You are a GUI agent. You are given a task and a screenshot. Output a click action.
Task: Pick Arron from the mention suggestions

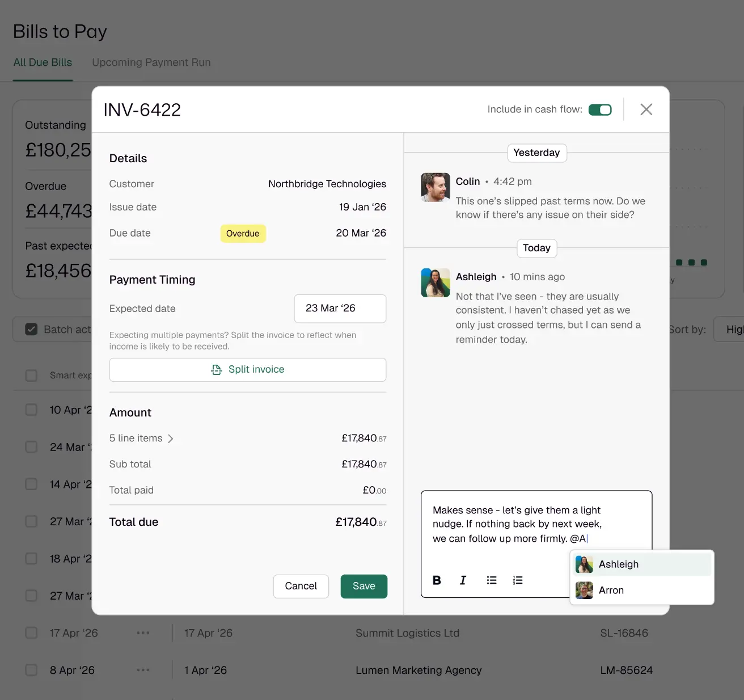coord(642,591)
